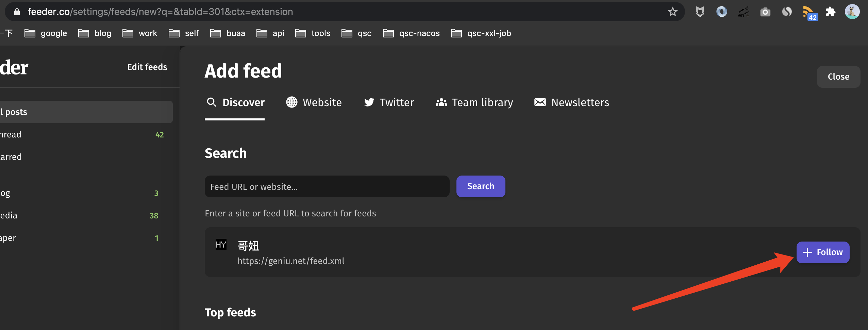Open the paper folder with 1 unread
The height and width of the screenshot is (330, 868).
tap(86, 238)
